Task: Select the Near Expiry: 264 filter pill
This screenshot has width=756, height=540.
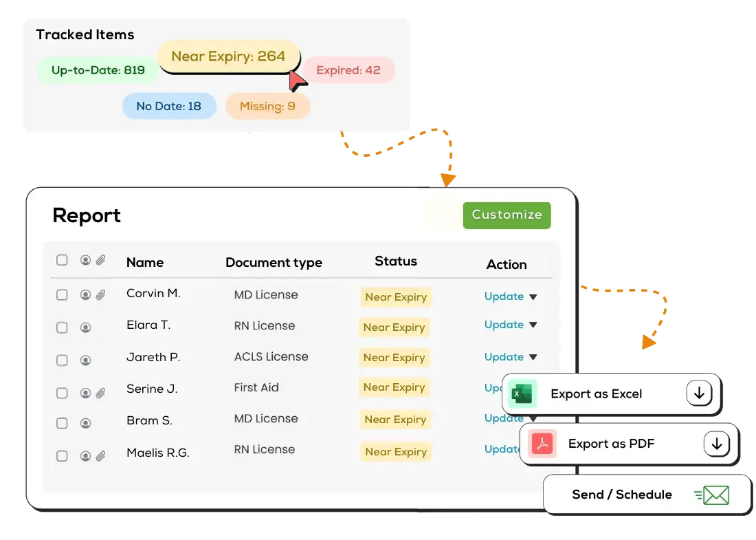Action: (x=229, y=56)
